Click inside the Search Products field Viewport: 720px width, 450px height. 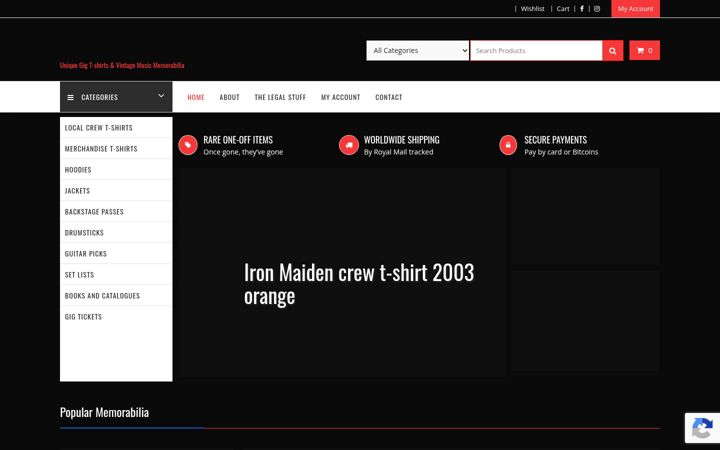536,51
